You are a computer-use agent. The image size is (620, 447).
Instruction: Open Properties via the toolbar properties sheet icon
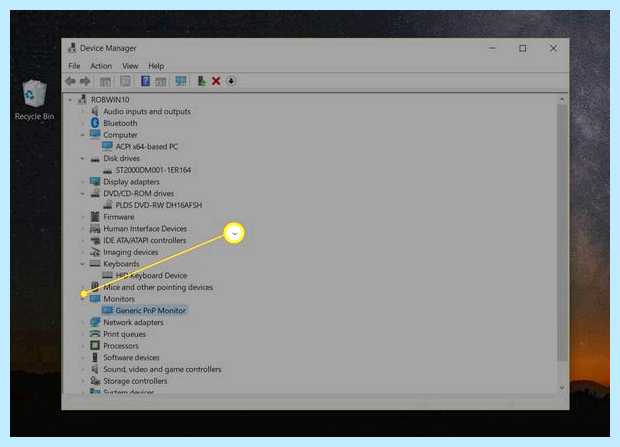[125, 82]
